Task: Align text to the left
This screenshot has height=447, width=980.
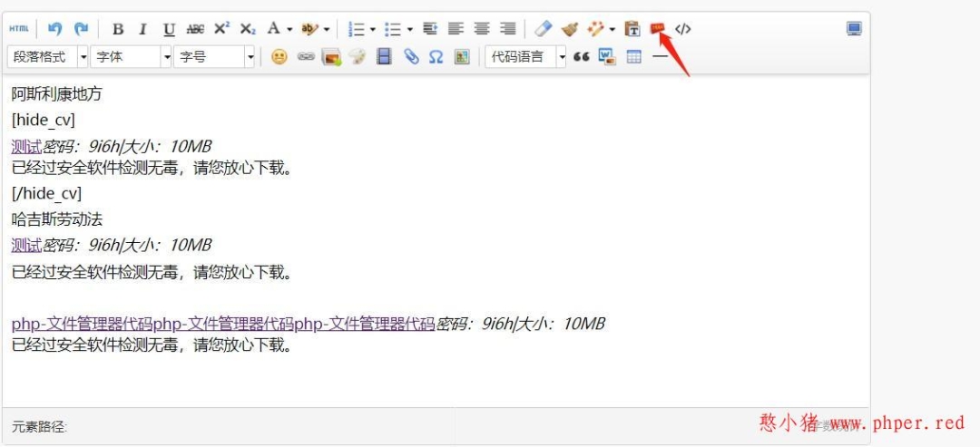Action: click(456, 29)
